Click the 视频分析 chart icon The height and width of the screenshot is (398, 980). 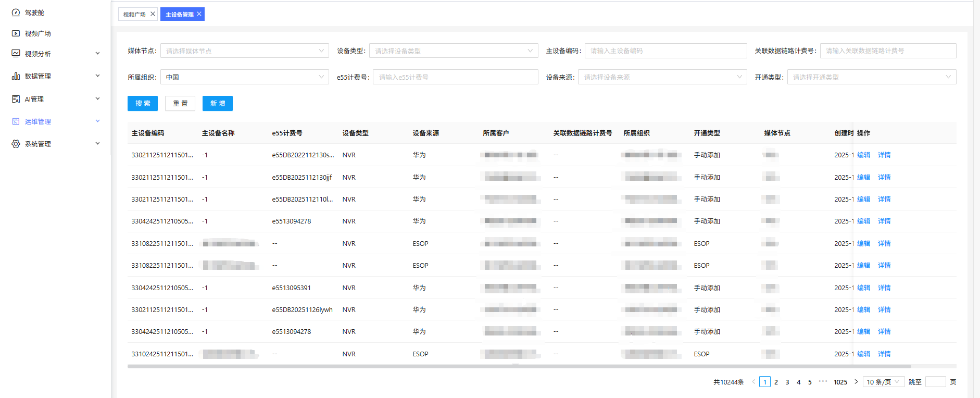coord(16,54)
